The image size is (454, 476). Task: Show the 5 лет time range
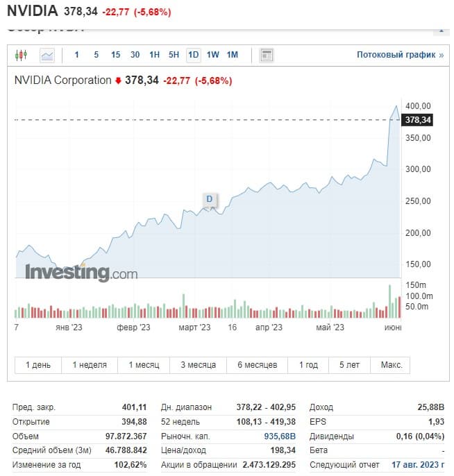click(x=349, y=365)
